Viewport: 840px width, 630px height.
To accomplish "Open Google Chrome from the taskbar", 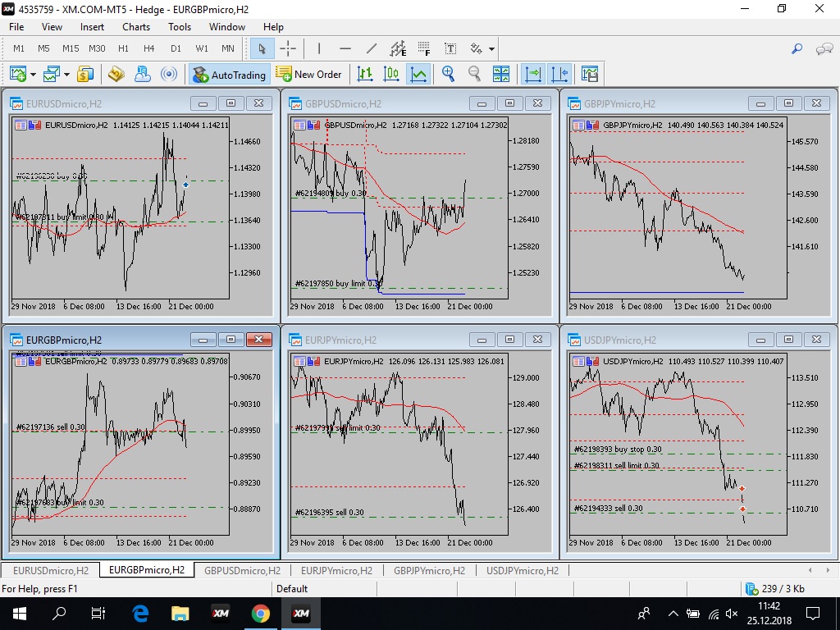I will tap(261, 614).
